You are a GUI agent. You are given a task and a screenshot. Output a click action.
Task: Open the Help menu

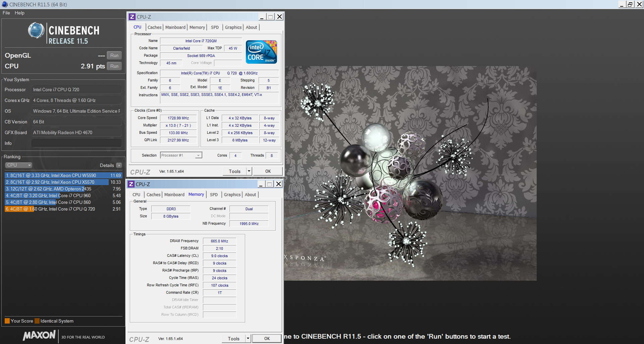(x=19, y=13)
